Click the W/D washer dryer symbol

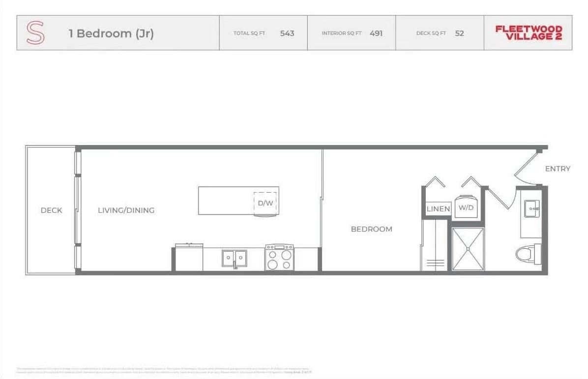coord(465,207)
